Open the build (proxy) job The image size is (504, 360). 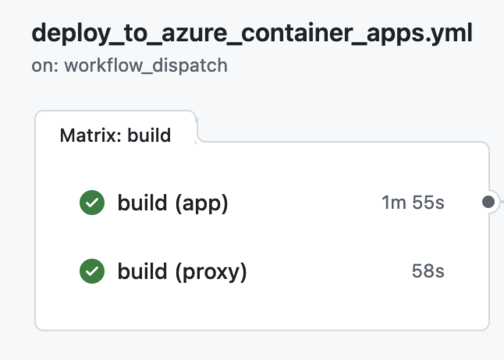[182, 271]
